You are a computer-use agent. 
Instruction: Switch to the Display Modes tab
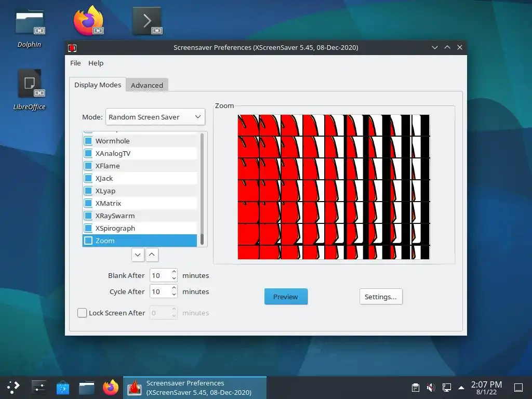click(x=98, y=85)
